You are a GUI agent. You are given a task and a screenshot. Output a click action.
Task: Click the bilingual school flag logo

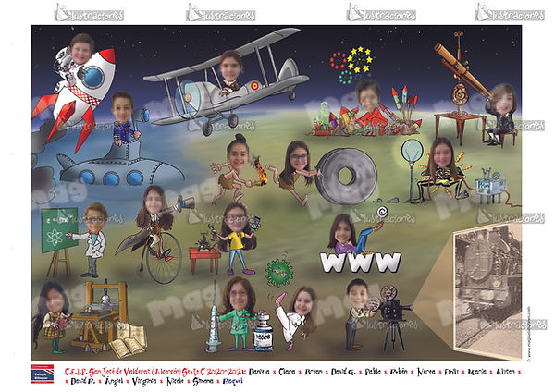[43, 374]
